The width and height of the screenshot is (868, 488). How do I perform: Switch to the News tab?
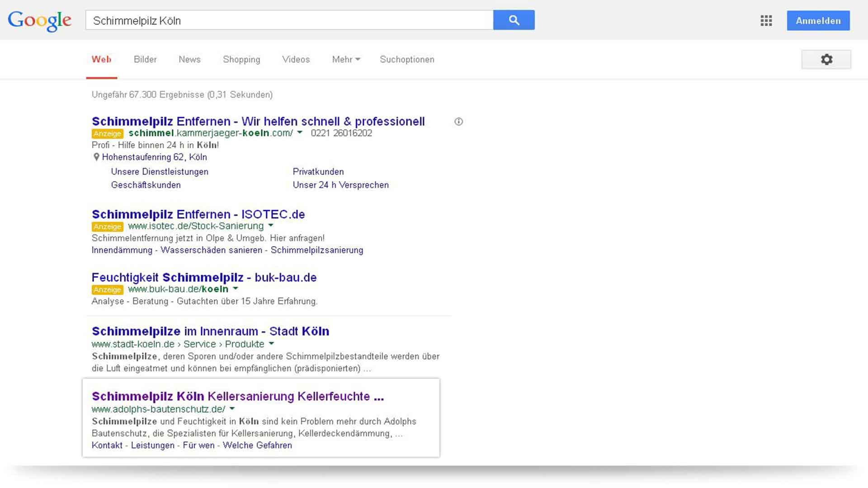(x=189, y=59)
